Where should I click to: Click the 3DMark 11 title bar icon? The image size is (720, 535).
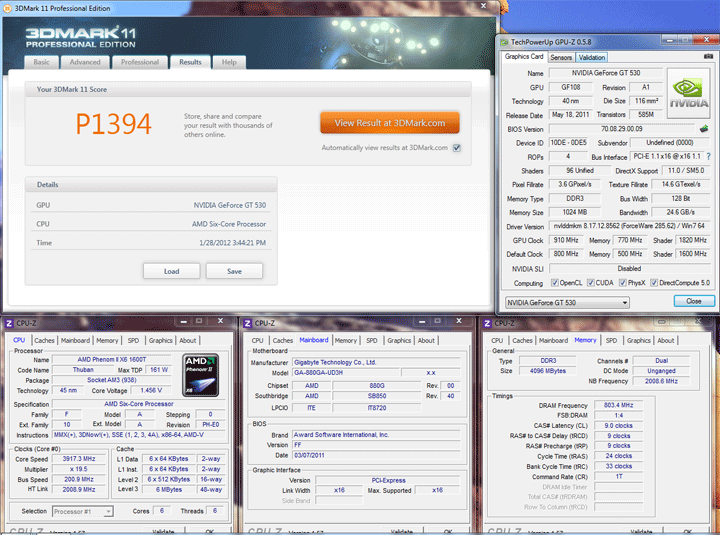[7, 8]
